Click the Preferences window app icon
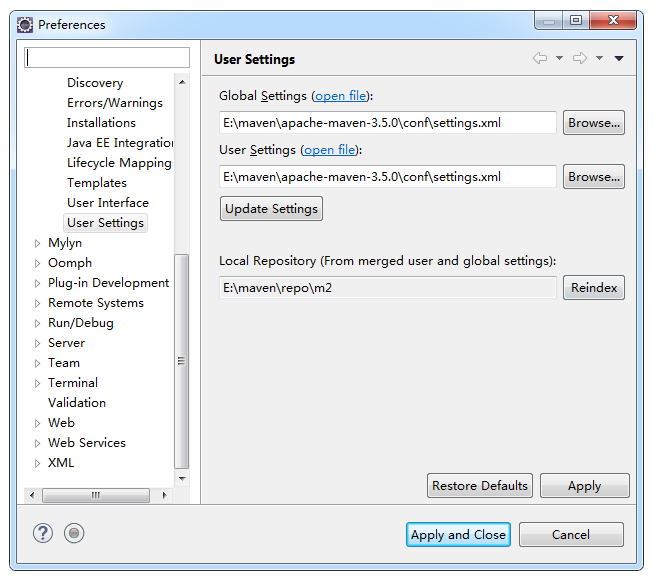This screenshot has width=658, height=581. point(25,25)
